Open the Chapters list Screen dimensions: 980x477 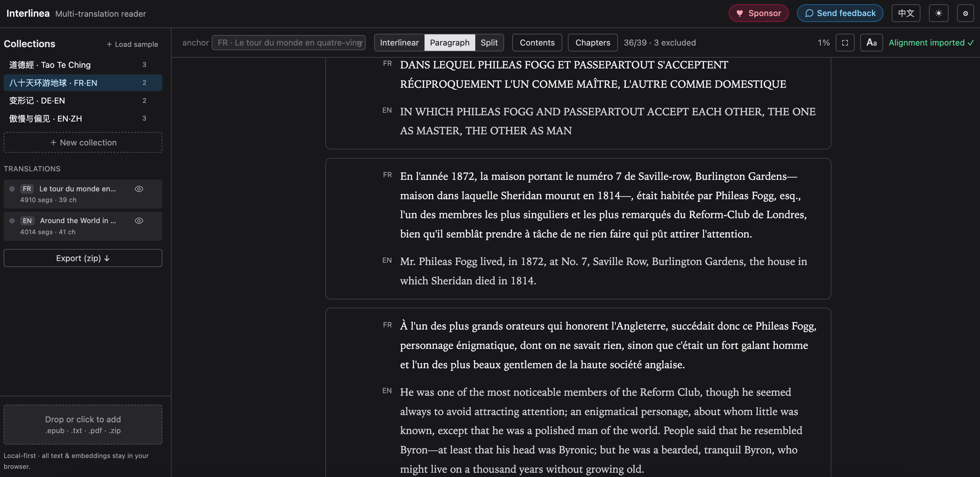(592, 43)
